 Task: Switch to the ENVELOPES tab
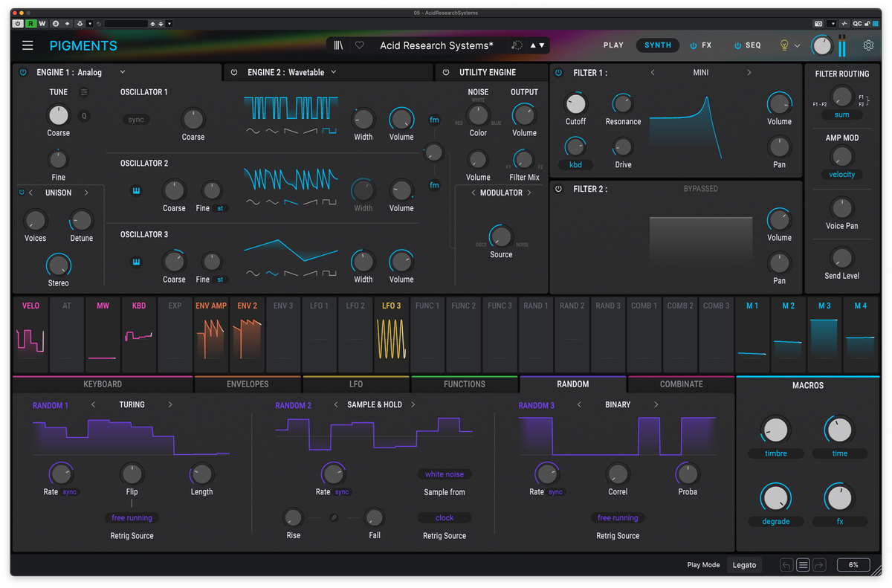point(248,384)
